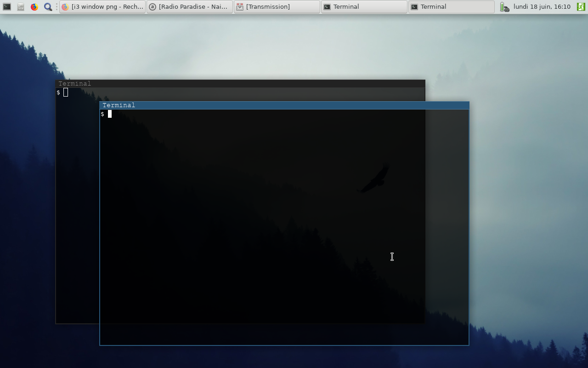The width and height of the screenshot is (588, 368).
Task: Activate Terminal taskbar button beside battery icon
Action: pyautogui.click(x=452, y=6)
